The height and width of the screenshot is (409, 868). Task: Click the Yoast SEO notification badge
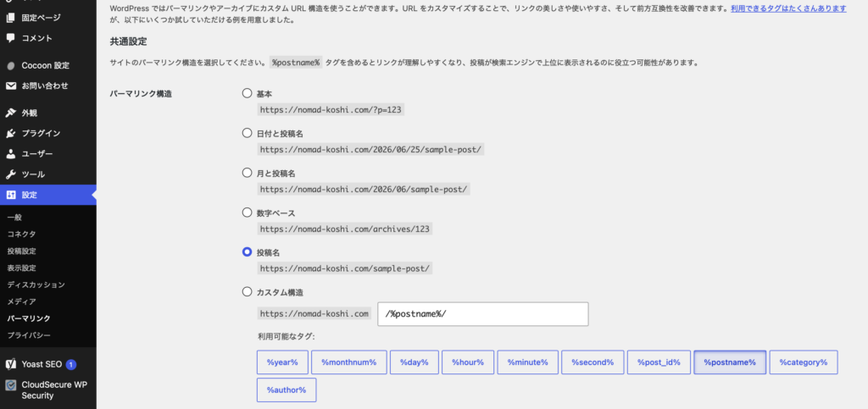pos(71,364)
